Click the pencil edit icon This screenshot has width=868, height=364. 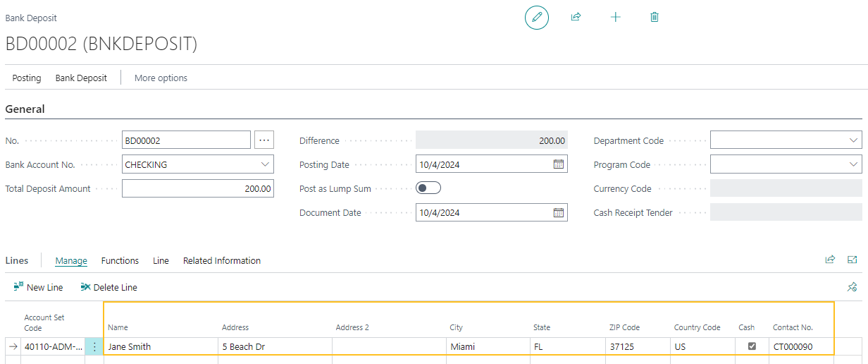point(536,17)
